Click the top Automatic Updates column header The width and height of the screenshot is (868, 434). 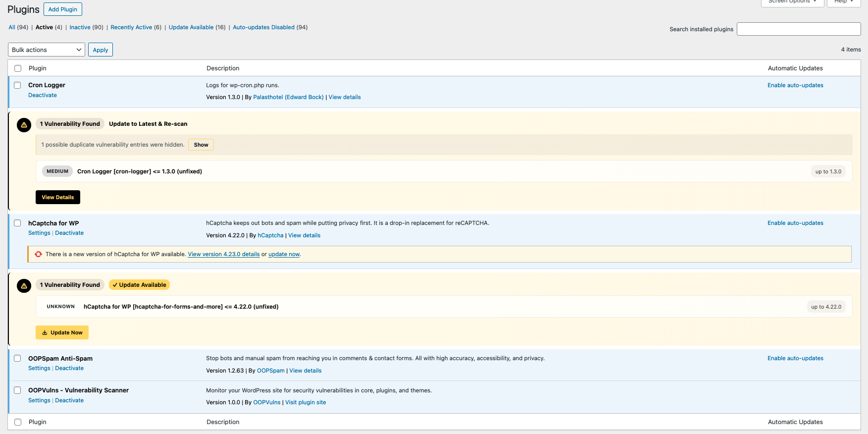(795, 68)
